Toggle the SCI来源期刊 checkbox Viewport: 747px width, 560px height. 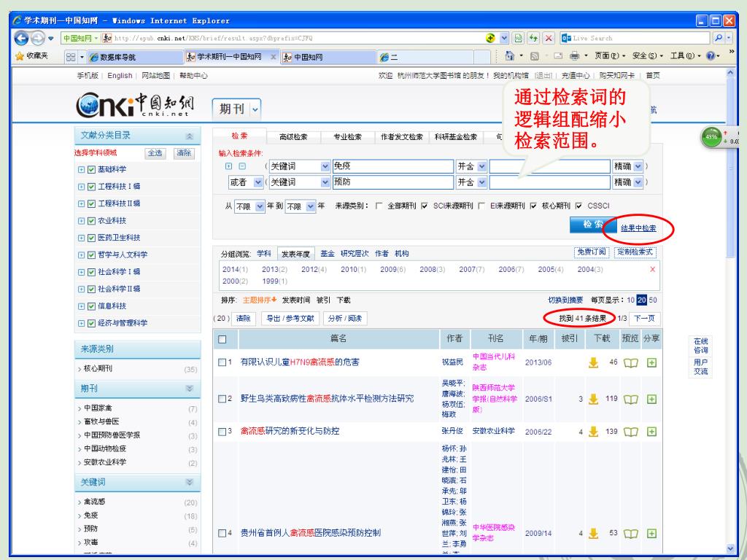(x=425, y=206)
